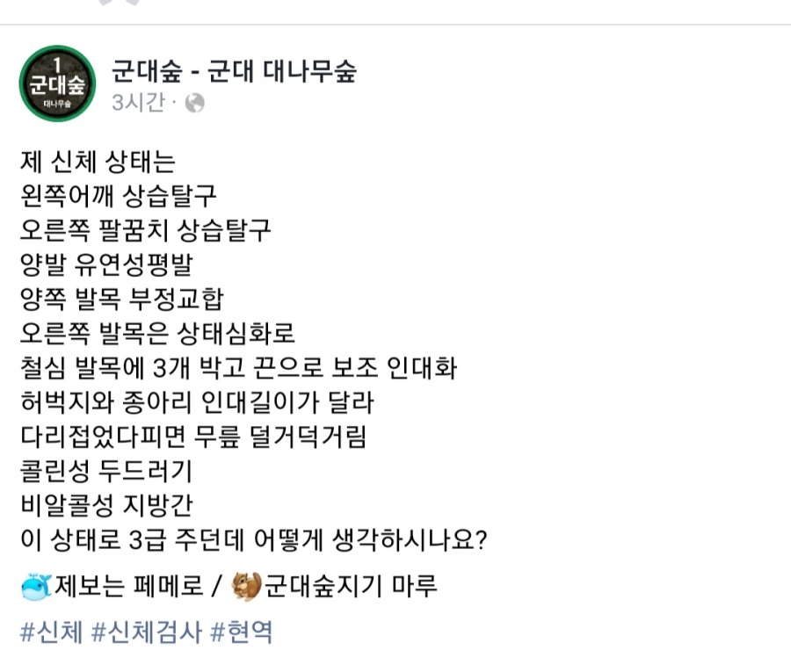This screenshot has height=672, width=791.
Task: Click the line 오른쪽 팔꿈치 상습탈구
Action: click(146, 231)
